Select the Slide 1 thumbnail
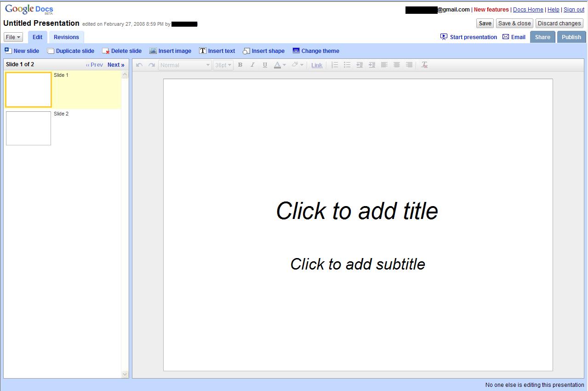This screenshot has width=588, height=391. [29, 90]
